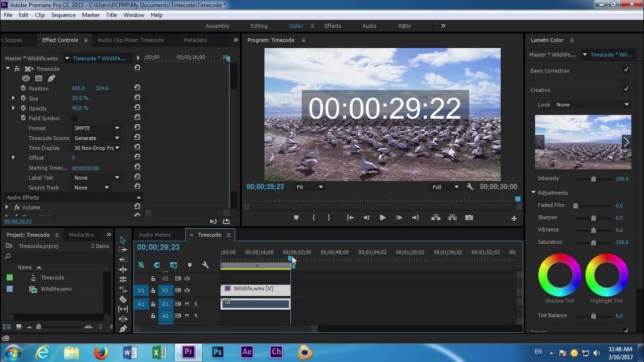644x362 pixels.
Task: Toggle the Field Symbol checkbox
Action: [x=74, y=118]
